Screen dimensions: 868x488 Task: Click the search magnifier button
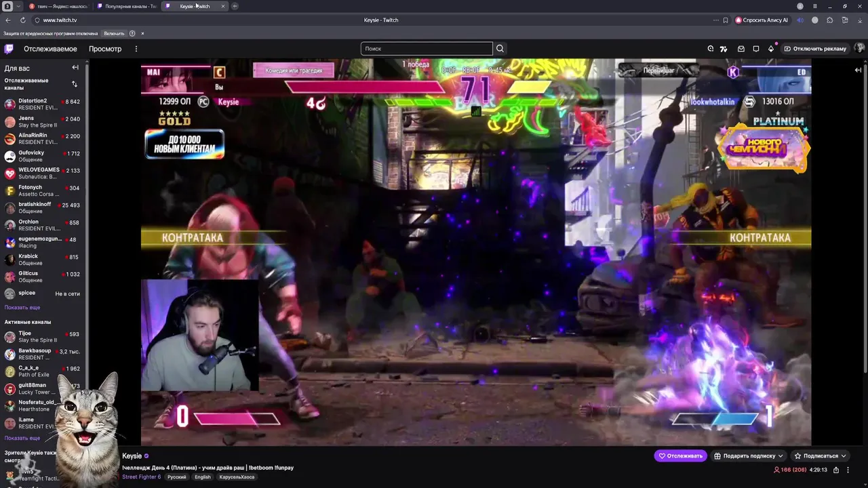pyautogui.click(x=500, y=49)
